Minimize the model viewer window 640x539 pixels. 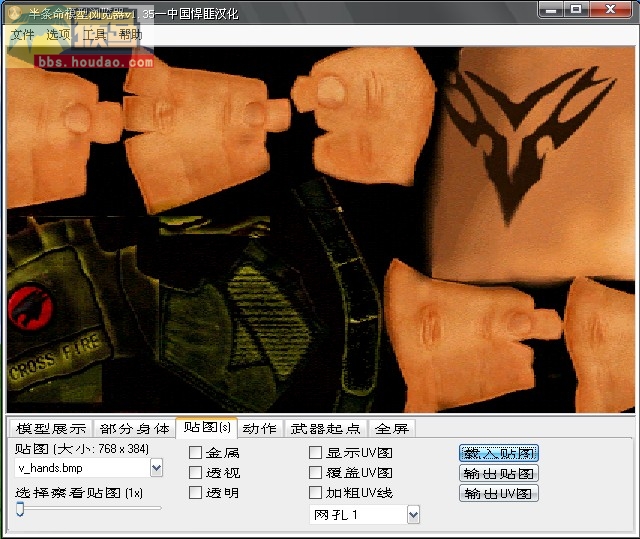(x=551, y=10)
